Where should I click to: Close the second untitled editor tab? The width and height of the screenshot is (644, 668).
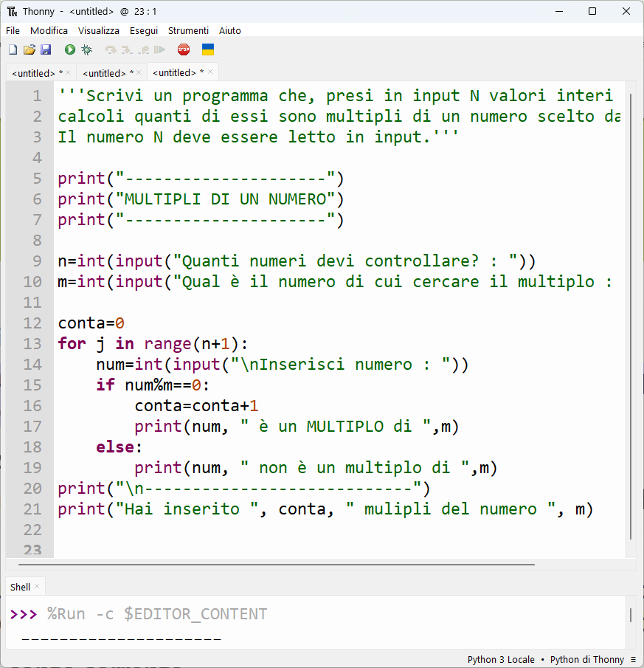[139, 72]
